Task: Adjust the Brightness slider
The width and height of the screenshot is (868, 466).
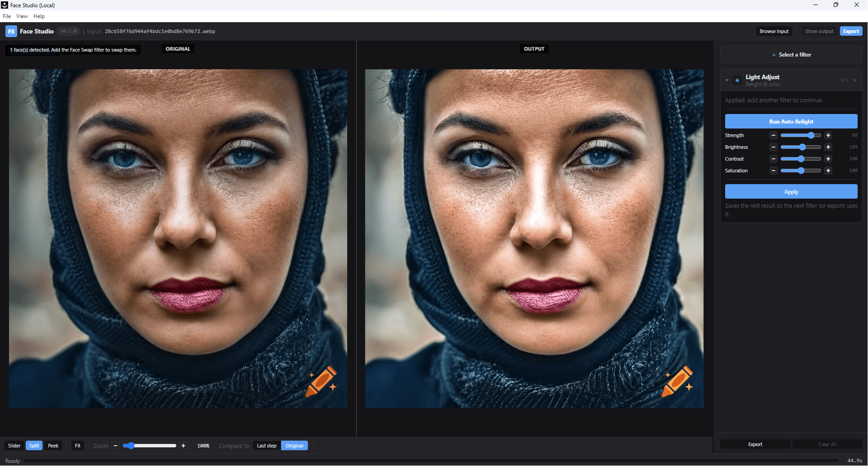Action: click(x=801, y=147)
